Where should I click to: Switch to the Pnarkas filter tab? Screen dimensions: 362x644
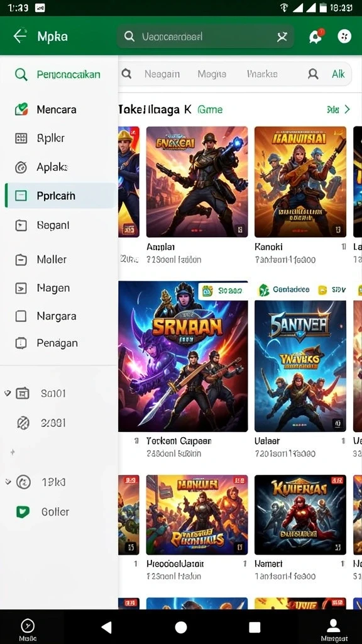click(262, 74)
